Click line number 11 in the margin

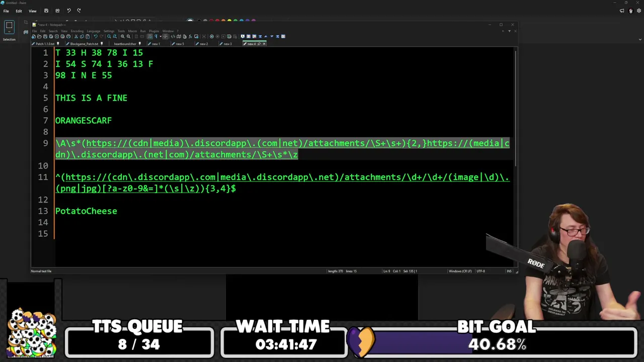click(x=43, y=177)
